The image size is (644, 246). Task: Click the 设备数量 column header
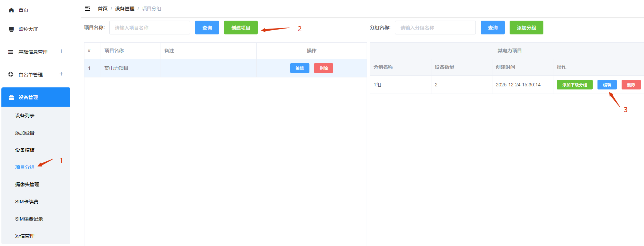[x=462, y=67]
